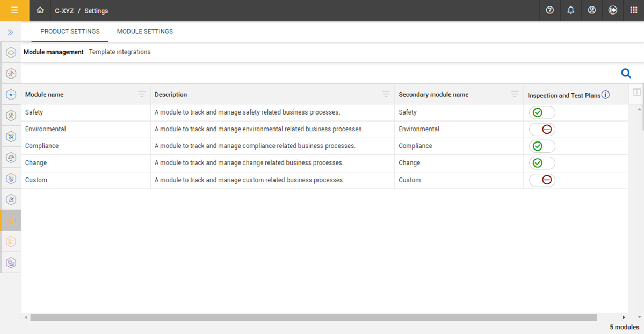Viewport: 644px width, 334px height.
Task: Open the help question mark icon
Action: coord(549,10)
